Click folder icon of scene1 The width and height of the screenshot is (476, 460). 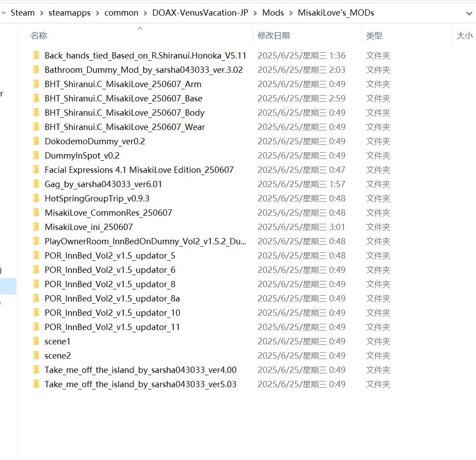[36, 341]
